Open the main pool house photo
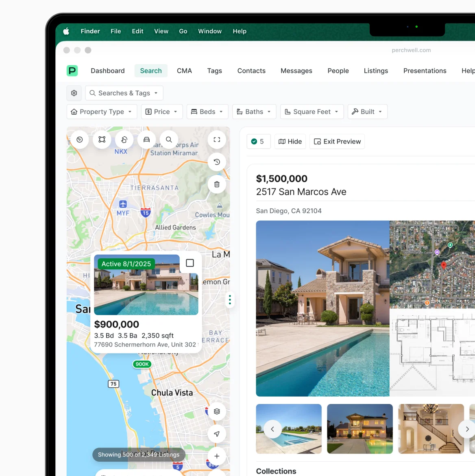Viewport: 475px width, 476px height. click(x=322, y=308)
